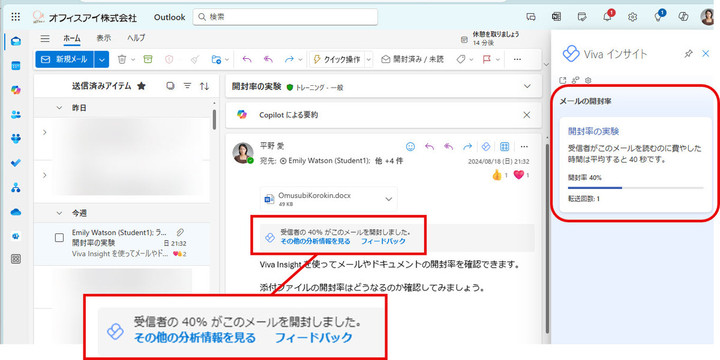Add emoji reaction to the message
720x360 pixels.
pyautogui.click(x=411, y=146)
